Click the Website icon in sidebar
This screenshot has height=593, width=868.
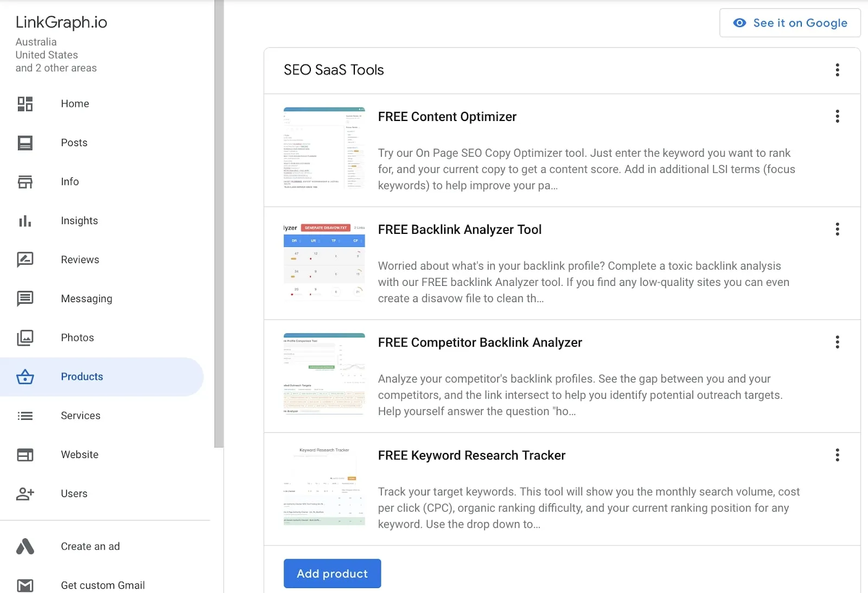[x=25, y=455]
